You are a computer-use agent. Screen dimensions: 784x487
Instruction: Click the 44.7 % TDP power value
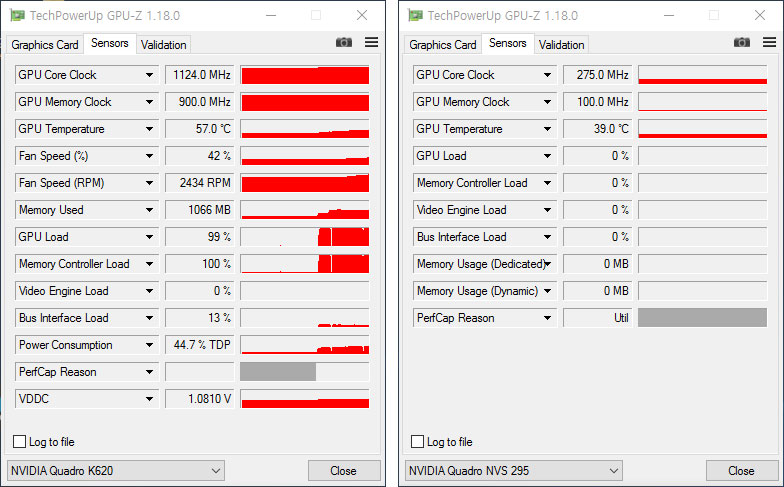[200, 345]
